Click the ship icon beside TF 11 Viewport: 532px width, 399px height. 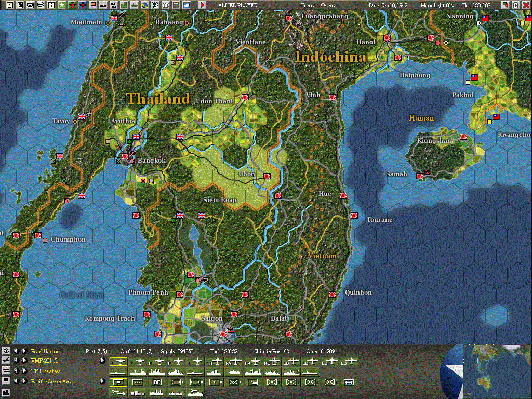coord(6,371)
